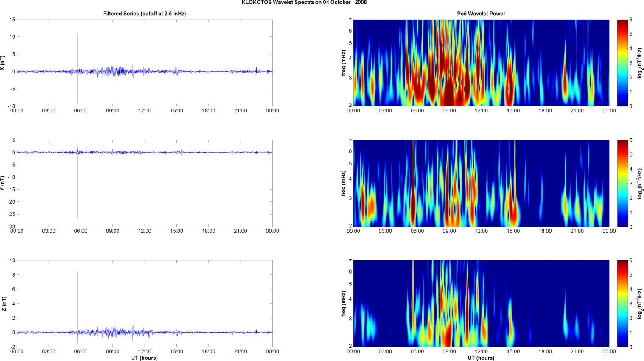Click the X (nT) axis label
644x361 pixels.
[x=3, y=63]
